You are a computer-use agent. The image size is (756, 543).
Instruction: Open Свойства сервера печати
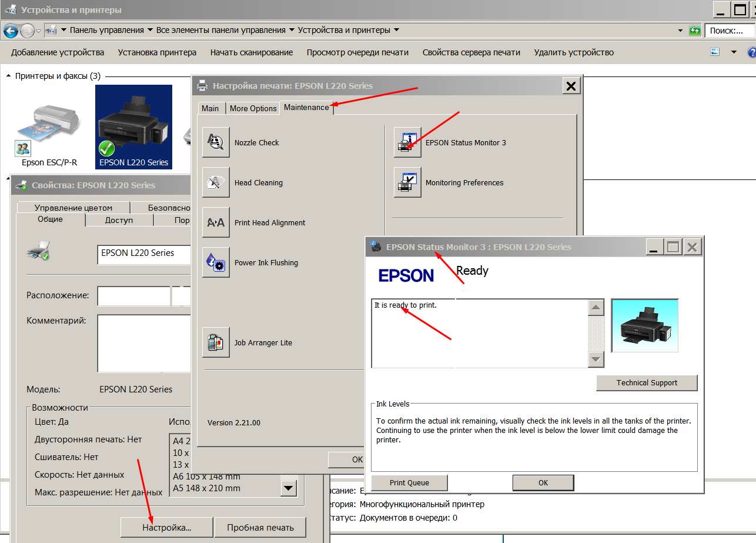(471, 52)
